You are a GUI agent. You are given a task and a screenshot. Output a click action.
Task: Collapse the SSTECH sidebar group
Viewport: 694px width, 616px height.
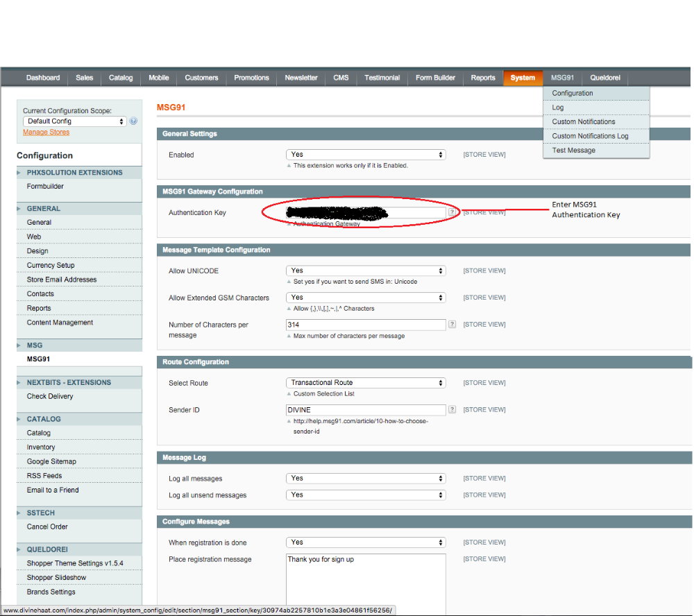[x=79, y=513]
